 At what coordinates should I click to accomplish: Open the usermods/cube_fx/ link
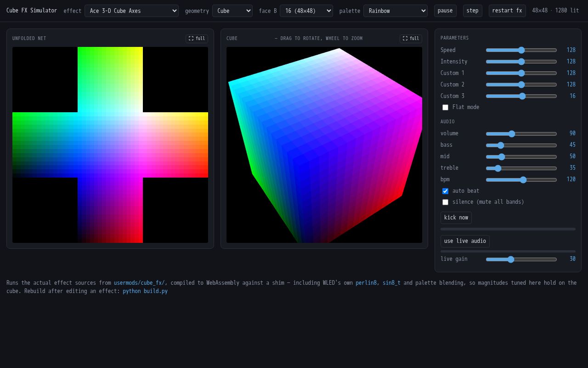(x=139, y=283)
